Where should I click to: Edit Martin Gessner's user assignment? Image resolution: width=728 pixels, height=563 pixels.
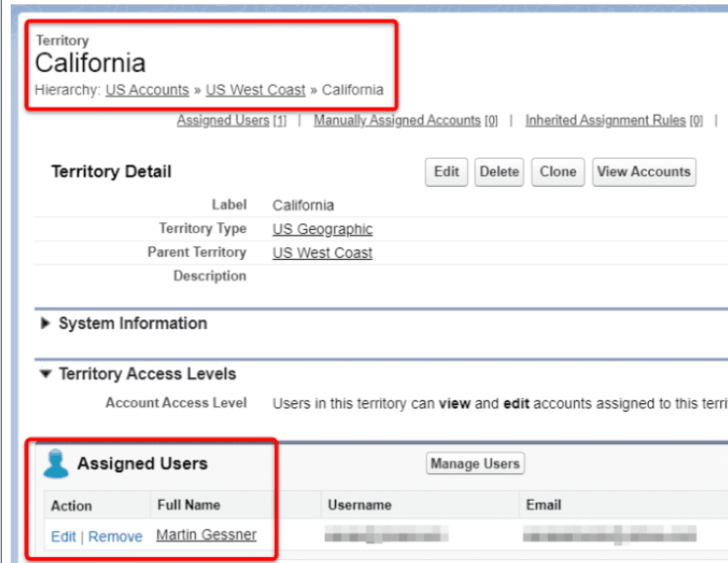[63, 537]
